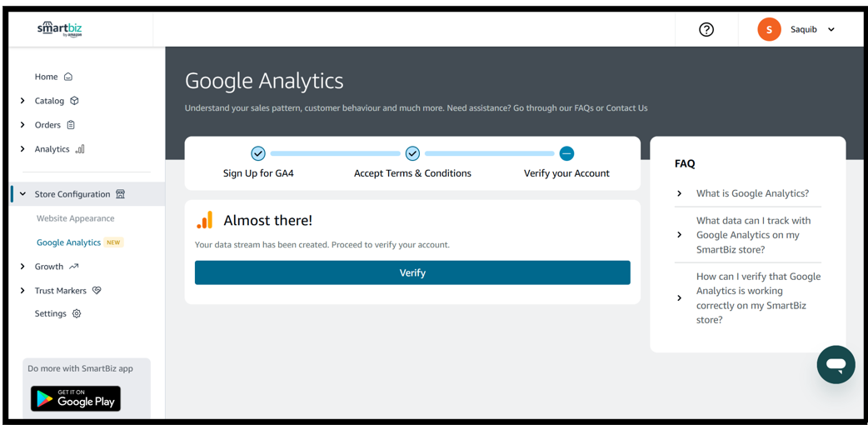The width and height of the screenshot is (868, 425).
Task: Open the Saquib account dropdown arrow
Action: click(831, 29)
